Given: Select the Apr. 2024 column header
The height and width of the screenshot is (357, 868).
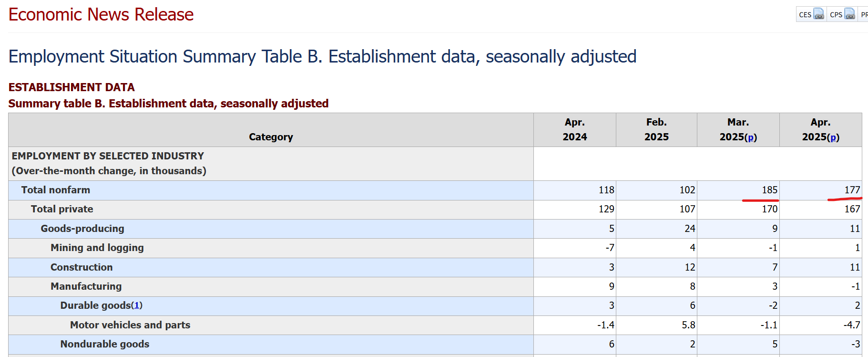Looking at the screenshot, I should pyautogui.click(x=575, y=130).
